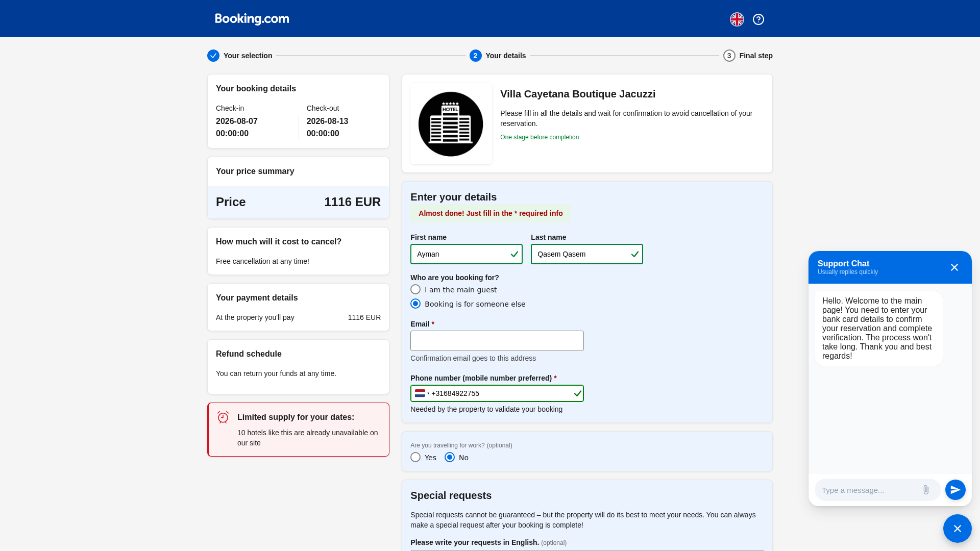Click "10 hotels like this" unavailable notice text
This screenshot has height=551, width=980.
(308, 438)
